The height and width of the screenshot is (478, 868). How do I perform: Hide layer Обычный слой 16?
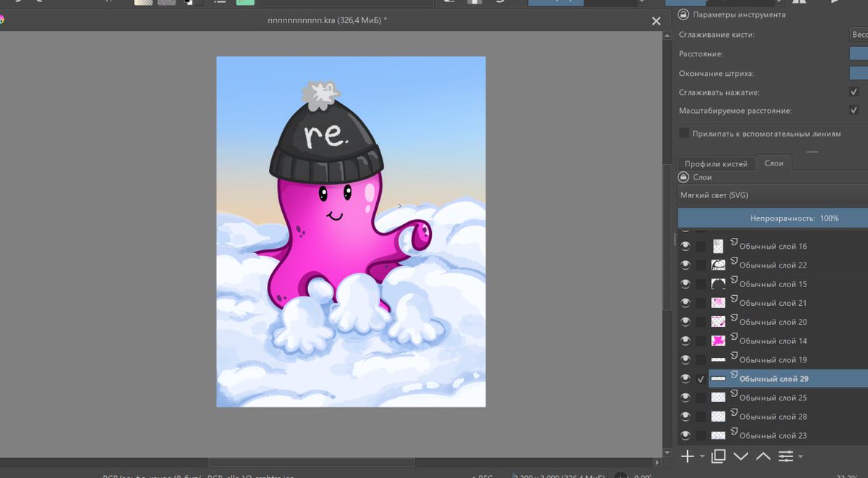[x=685, y=246]
